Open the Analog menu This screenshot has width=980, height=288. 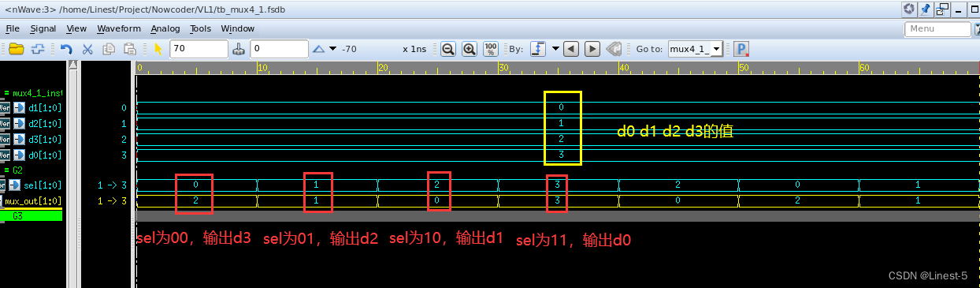[x=165, y=28]
